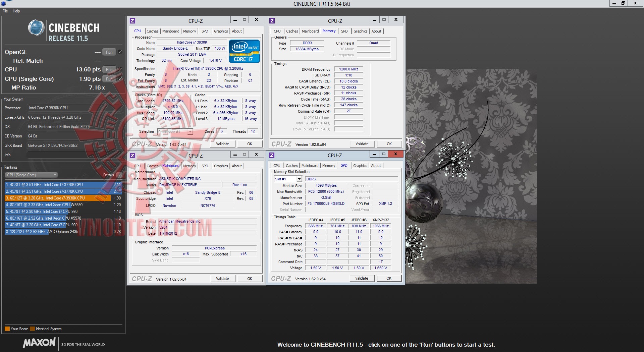Click the Cinebench globe logo
The height and width of the screenshot is (352, 644).
point(36,28)
